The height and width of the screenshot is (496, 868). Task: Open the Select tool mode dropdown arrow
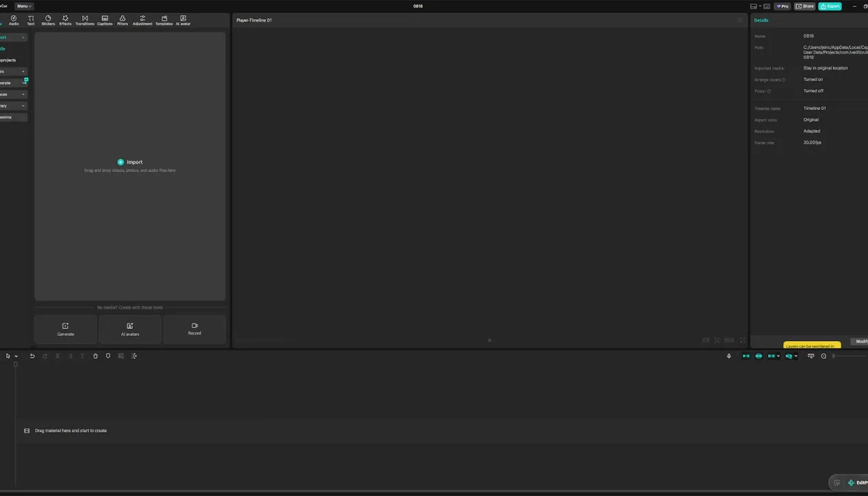click(16, 356)
